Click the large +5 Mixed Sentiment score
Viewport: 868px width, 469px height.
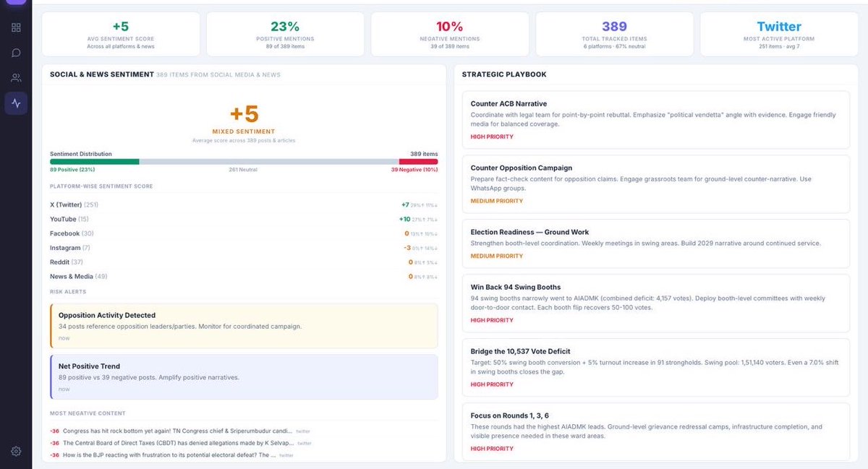[x=244, y=114]
